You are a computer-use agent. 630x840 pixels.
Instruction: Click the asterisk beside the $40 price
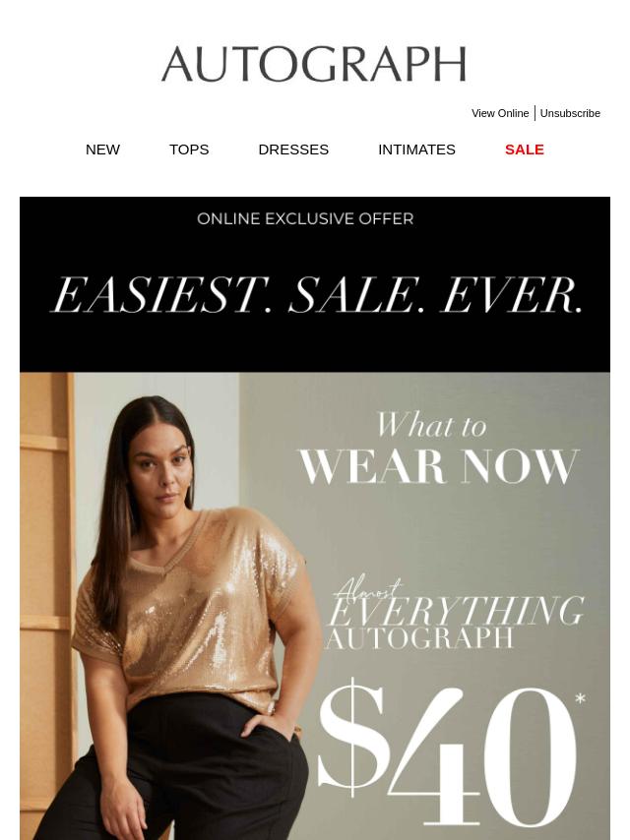coord(580,699)
